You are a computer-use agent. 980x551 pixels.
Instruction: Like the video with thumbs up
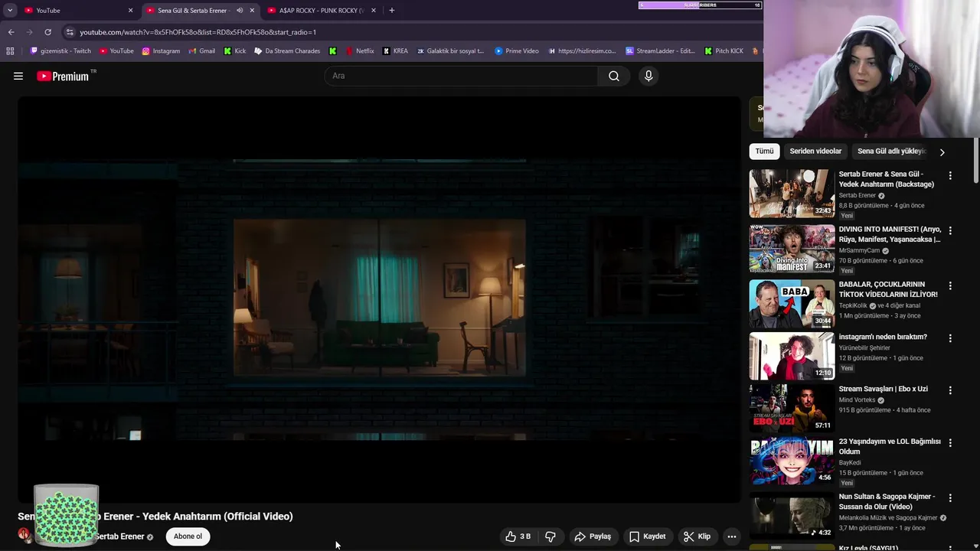point(518,536)
